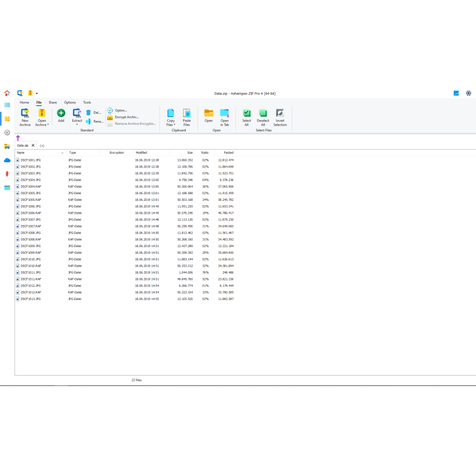The image size is (476, 476).
Task: Click Open in Tab icon
Action: (x=224, y=113)
